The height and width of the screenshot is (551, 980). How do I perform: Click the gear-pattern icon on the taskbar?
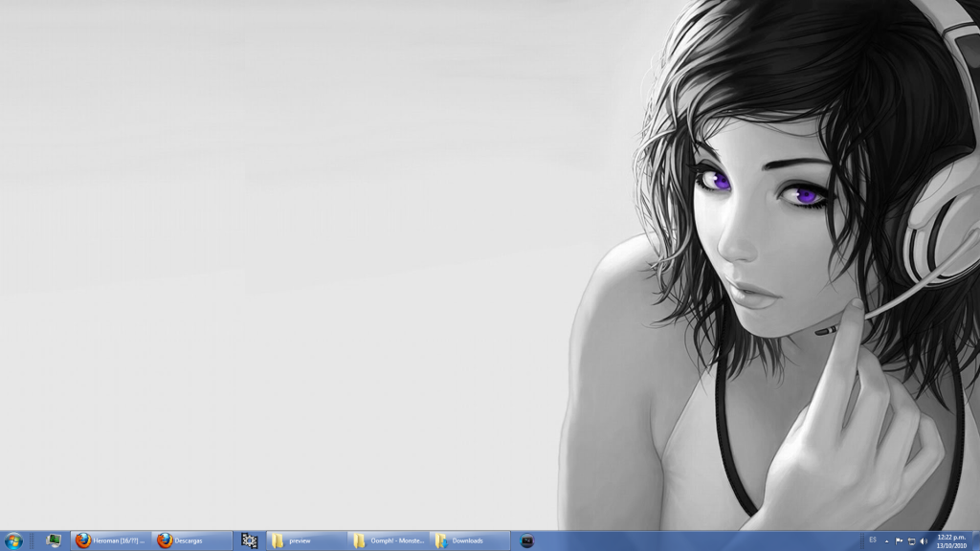coord(250,541)
